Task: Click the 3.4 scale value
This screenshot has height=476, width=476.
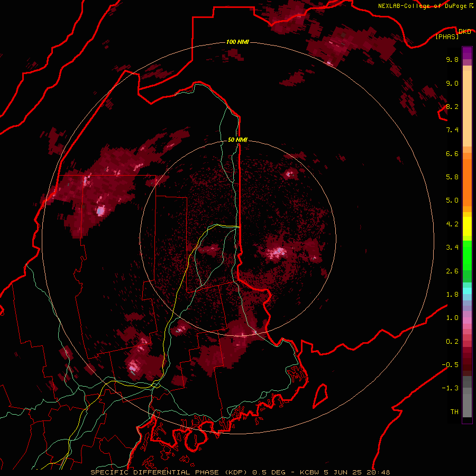Action: coord(452,248)
